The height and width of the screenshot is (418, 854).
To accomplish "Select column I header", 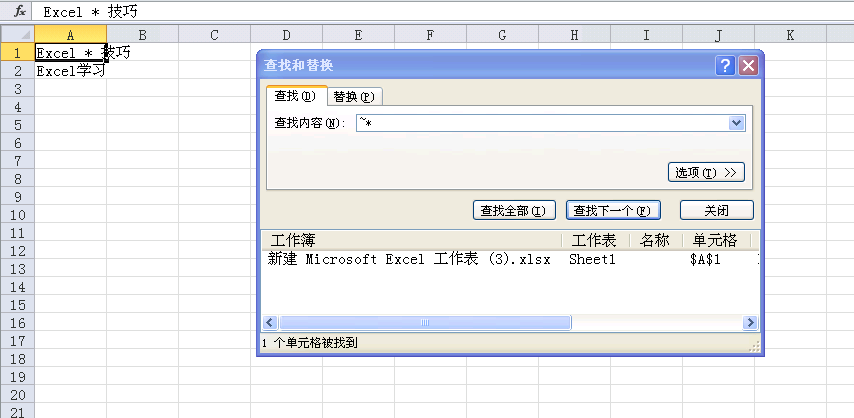I will (x=646, y=35).
